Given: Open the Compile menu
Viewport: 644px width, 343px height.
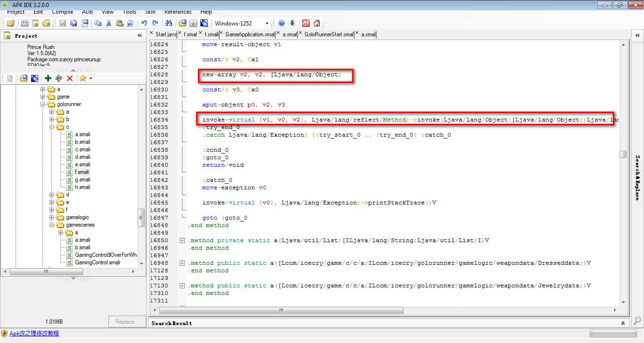Looking at the screenshot, I should tap(62, 12).
